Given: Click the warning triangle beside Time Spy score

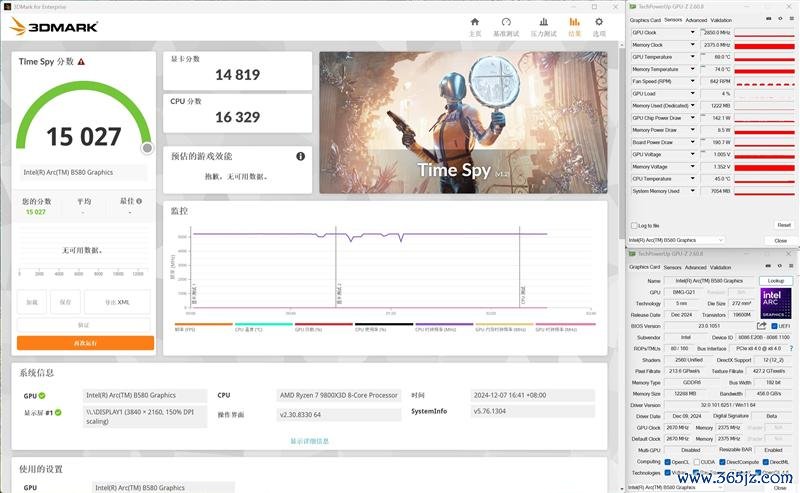Looking at the screenshot, I should click(x=81, y=62).
